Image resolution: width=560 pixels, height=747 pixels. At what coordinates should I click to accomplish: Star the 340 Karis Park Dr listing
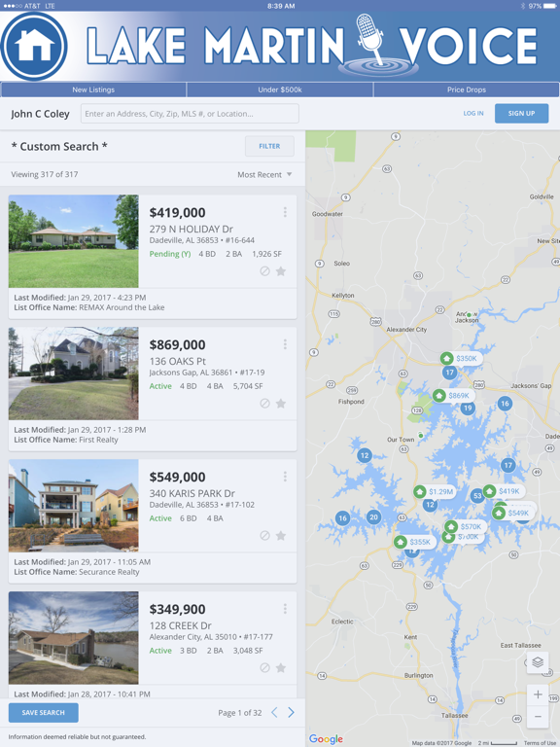pyautogui.click(x=281, y=536)
